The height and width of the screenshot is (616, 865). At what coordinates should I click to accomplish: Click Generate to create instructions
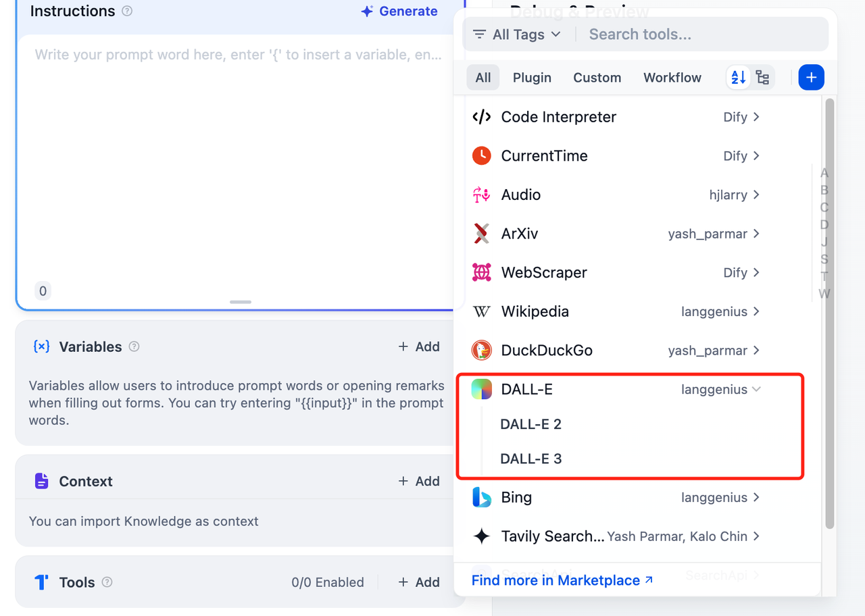pyautogui.click(x=399, y=11)
